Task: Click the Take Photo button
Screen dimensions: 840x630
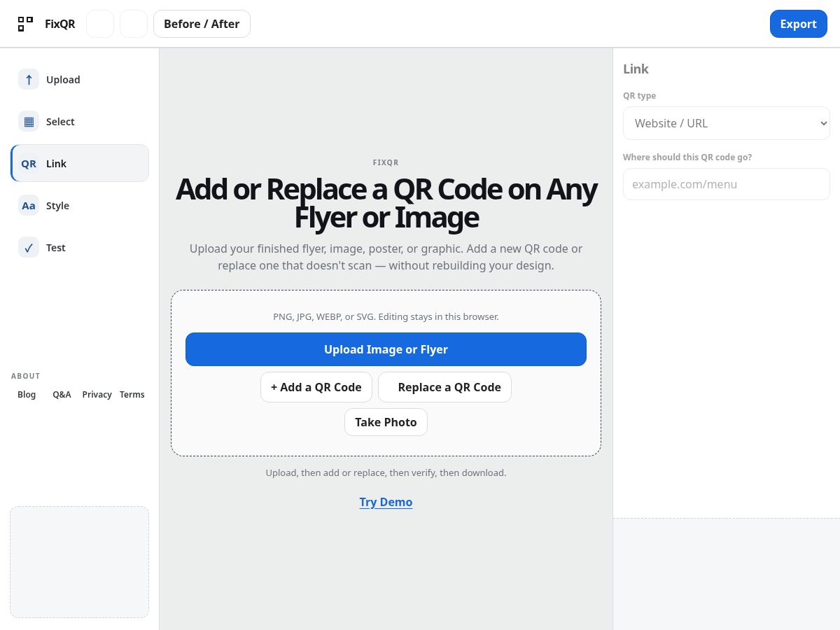Action: pos(386,422)
